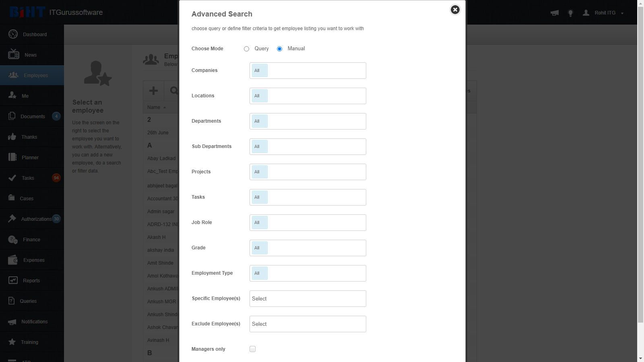Open Employees section in sidebar
The width and height of the screenshot is (644, 362).
click(32, 76)
